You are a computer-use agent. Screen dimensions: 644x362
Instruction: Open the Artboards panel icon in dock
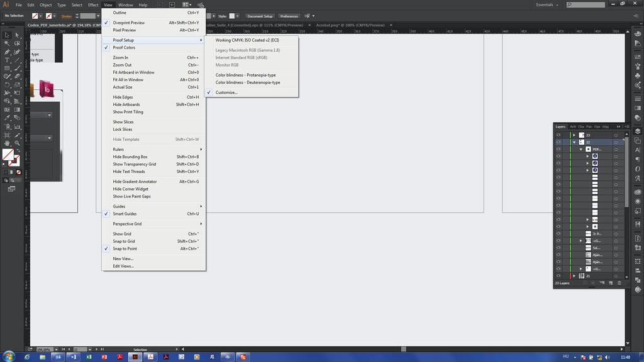(x=638, y=140)
